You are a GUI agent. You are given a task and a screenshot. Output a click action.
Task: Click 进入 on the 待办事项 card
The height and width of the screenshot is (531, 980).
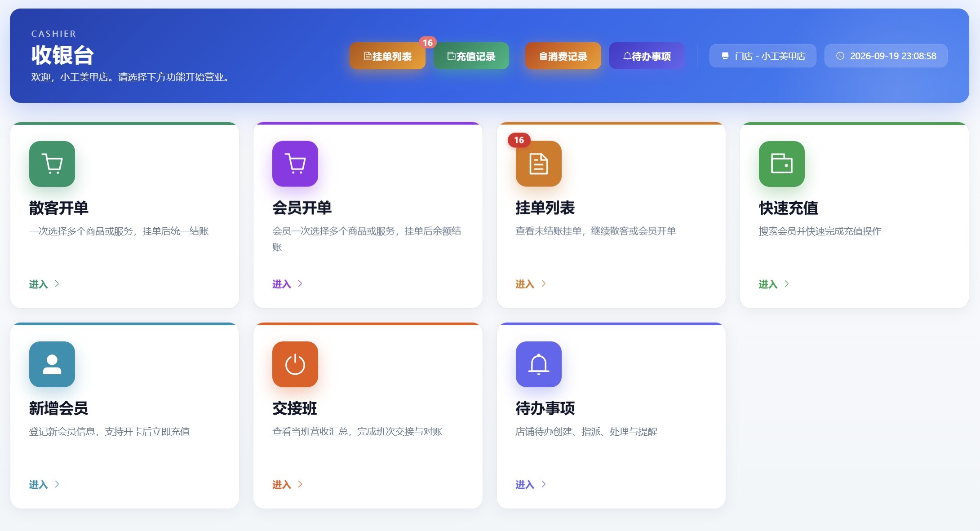pyautogui.click(x=531, y=484)
